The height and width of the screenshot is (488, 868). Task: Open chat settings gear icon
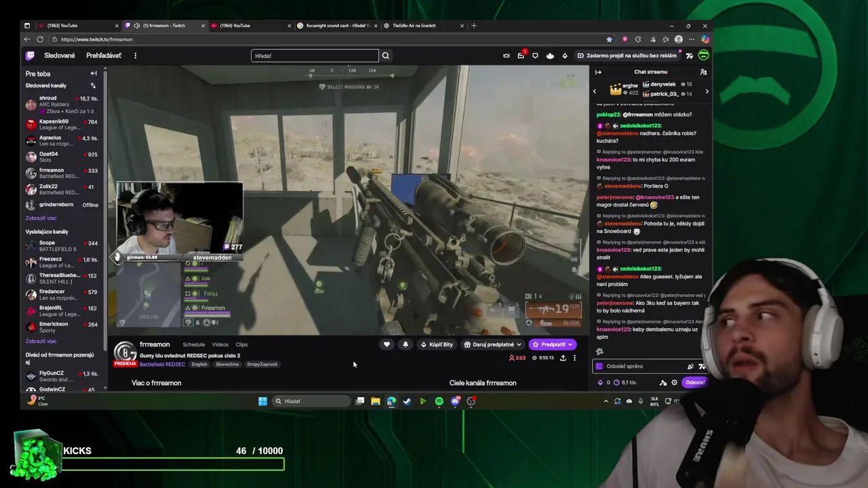674,382
